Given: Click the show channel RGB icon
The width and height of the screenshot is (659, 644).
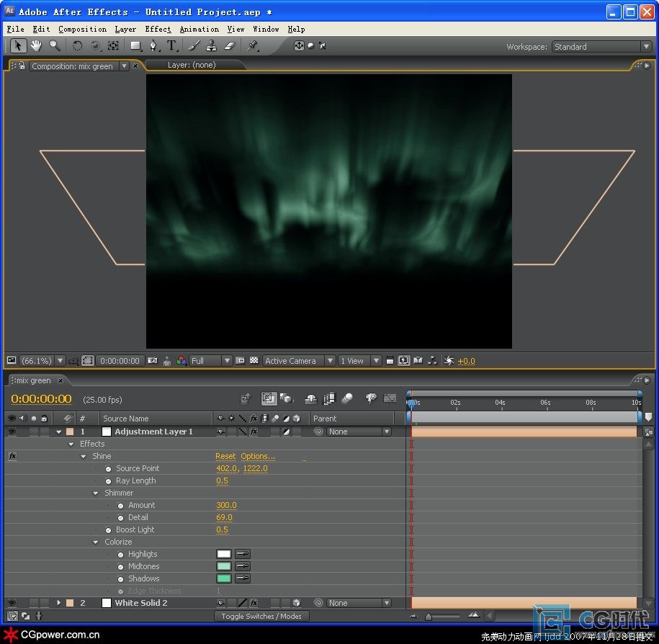Looking at the screenshot, I should click(181, 361).
